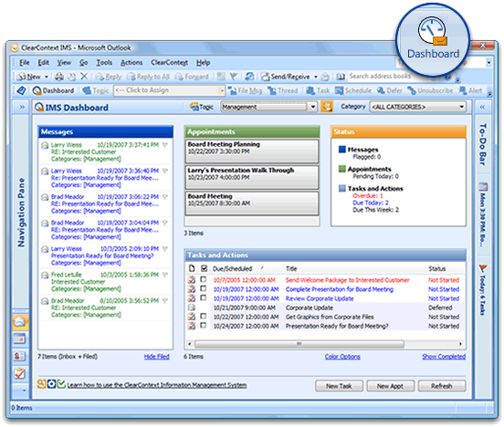This screenshot has width=504, height=427.
Task: Check the Send Welcome Package task checkbox
Action: [203, 279]
